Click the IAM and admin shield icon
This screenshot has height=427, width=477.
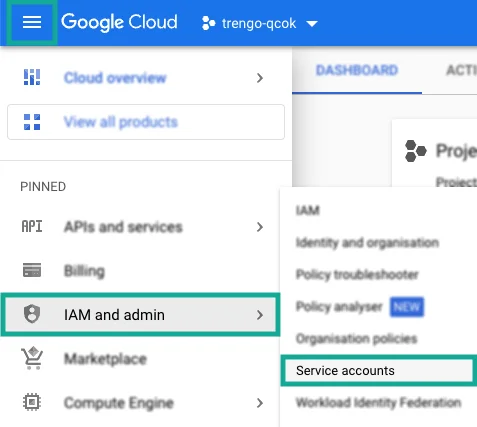32,314
